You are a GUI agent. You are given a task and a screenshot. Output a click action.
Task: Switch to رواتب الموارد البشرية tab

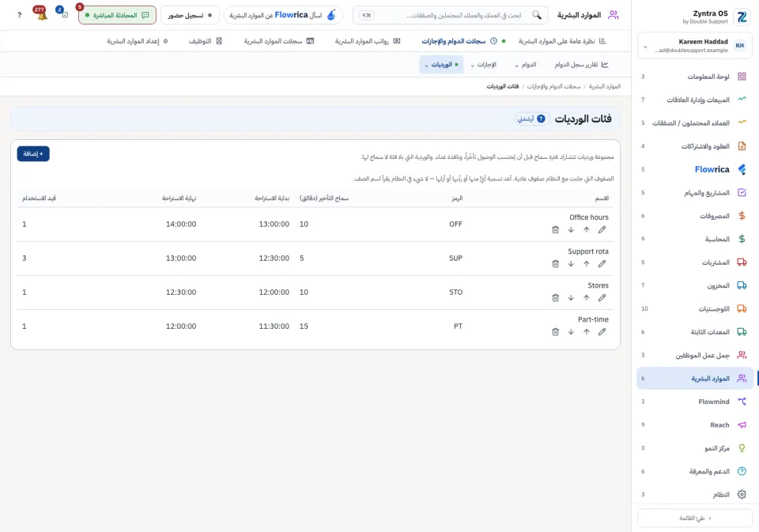[x=368, y=41]
